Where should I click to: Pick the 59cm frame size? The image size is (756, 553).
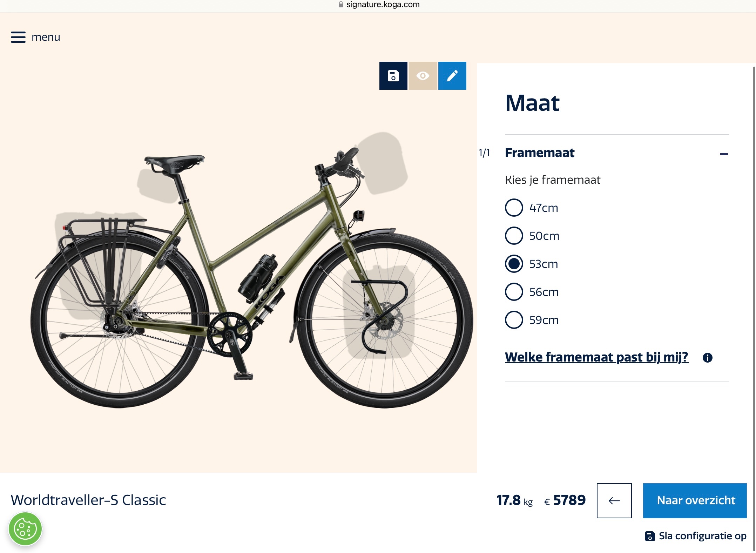point(514,320)
